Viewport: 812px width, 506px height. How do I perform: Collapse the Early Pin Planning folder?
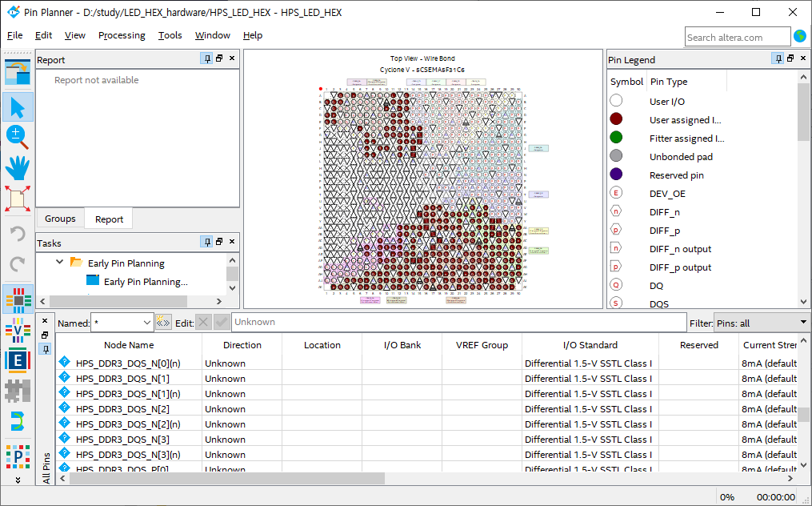(x=59, y=263)
